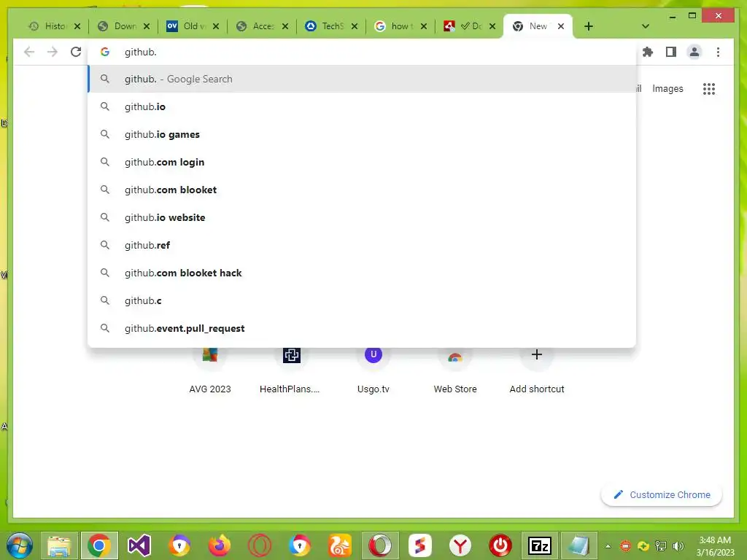This screenshot has height=560, width=747.
Task: Reload the page with the refresh icon
Action: pos(76,52)
